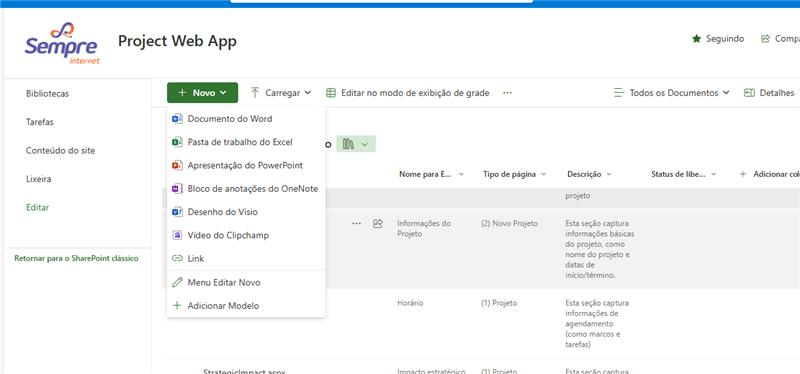Click the Detalhes pane icon
Image resolution: width=800 pixels, height=374 pixels.
point(749,93)
